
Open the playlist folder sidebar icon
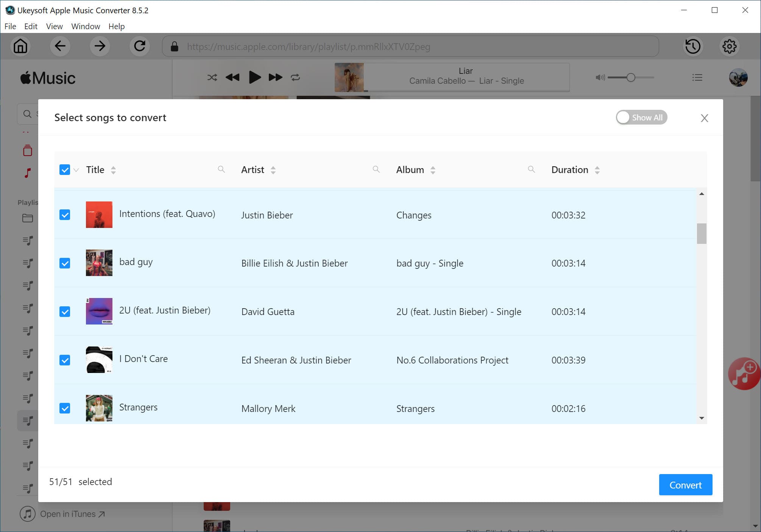pos(28,218)
